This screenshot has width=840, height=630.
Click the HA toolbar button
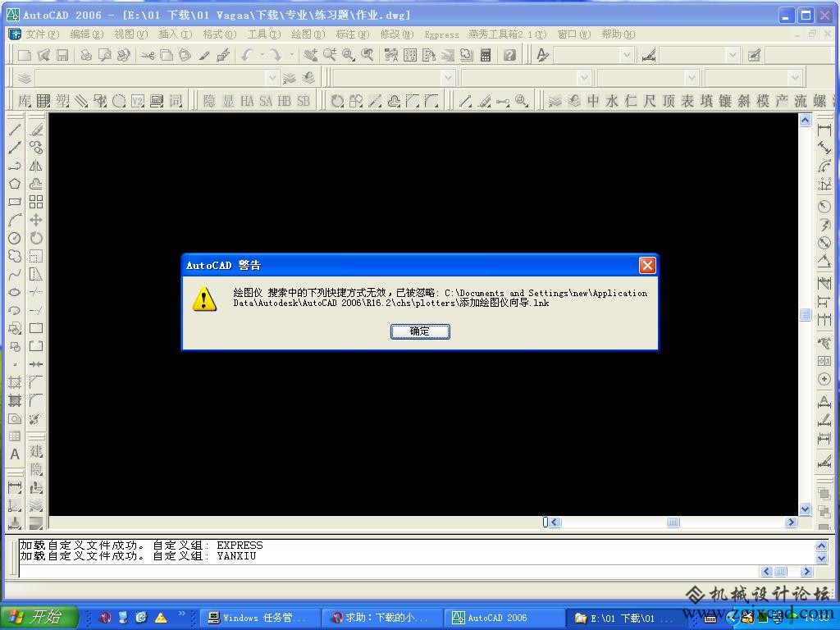(247, 101)
